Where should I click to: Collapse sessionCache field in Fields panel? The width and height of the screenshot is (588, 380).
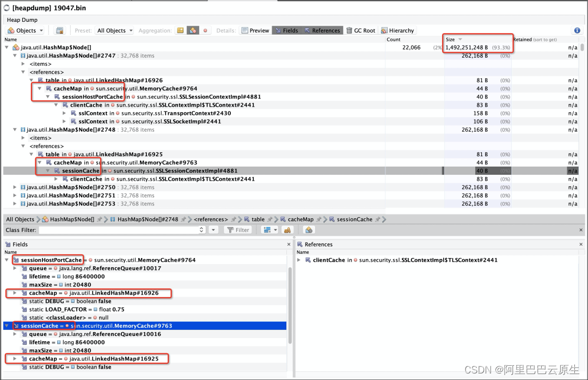point(7,326)
